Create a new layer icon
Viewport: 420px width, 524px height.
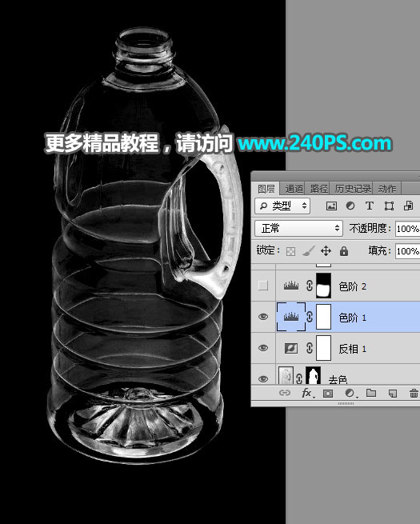pyautogui.click(x=393, y=393)
